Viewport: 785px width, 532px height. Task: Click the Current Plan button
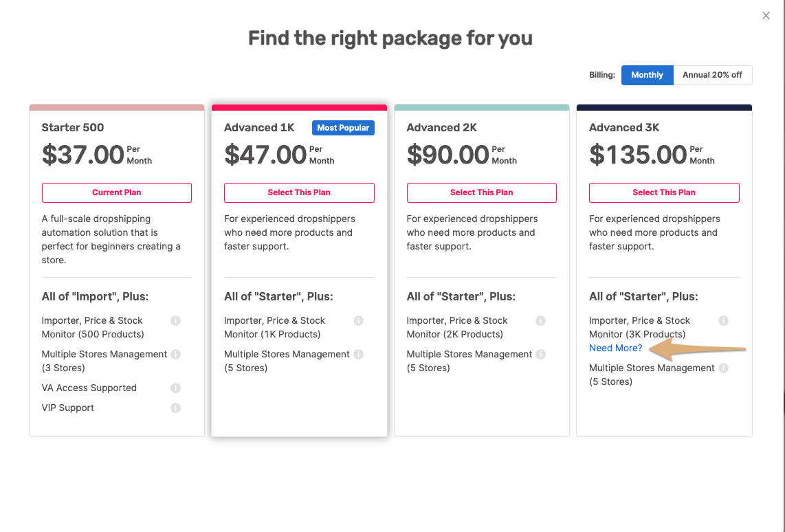(117, 192)
